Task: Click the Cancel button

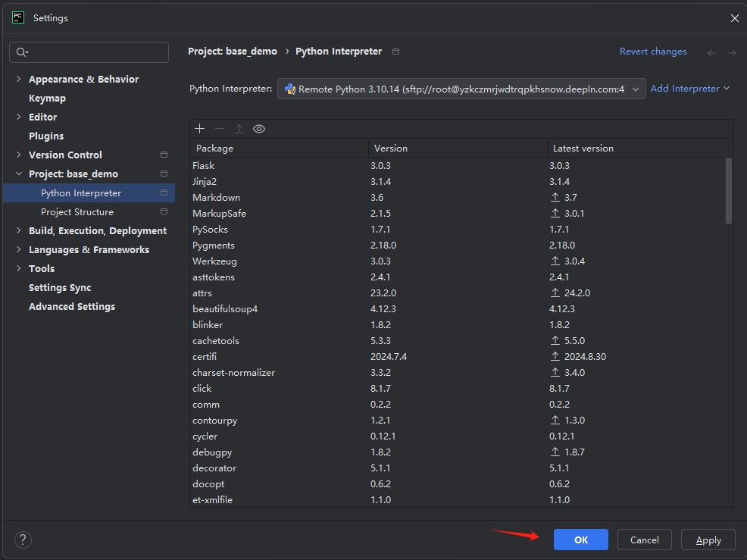Action: coord(645,540)
